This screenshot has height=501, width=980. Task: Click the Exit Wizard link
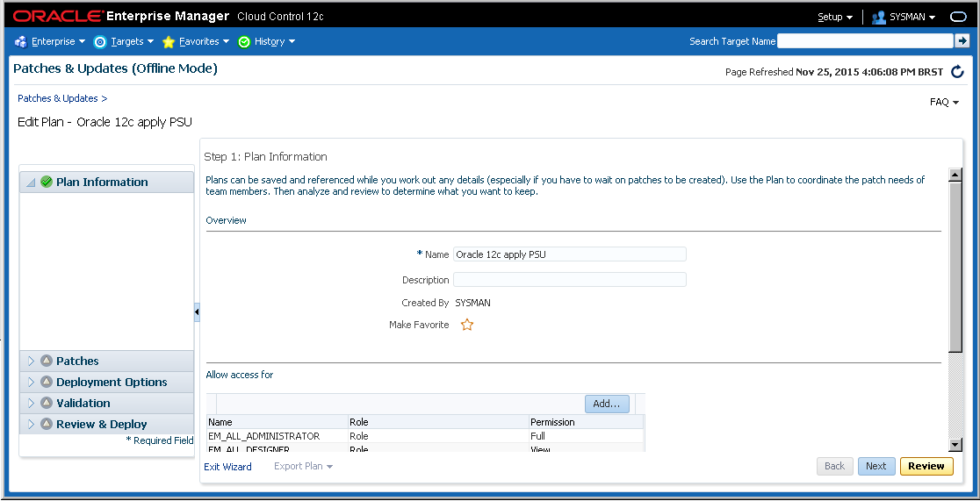click(228, 467)
